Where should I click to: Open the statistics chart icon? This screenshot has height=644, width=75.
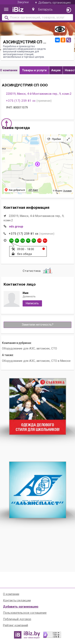(47, 271)
